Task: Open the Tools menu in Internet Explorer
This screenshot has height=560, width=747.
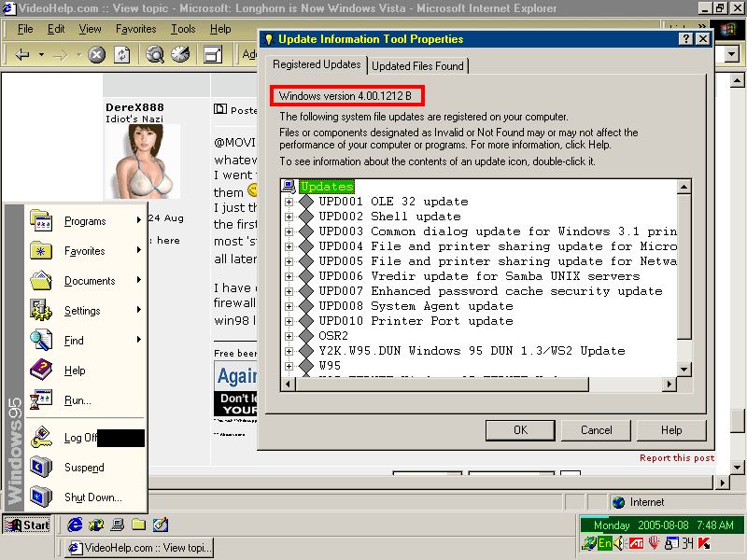Action: (183, 29)
